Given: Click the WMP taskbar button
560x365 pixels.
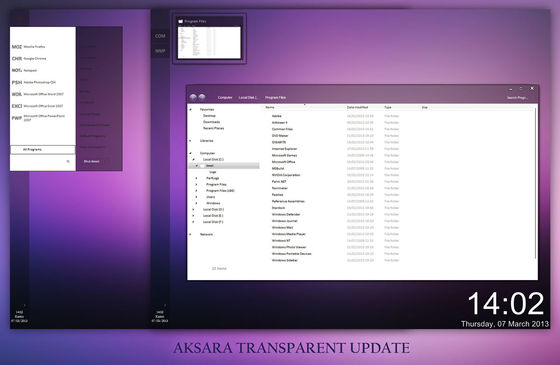Looking at the screenshot, I should pos(160,51).
